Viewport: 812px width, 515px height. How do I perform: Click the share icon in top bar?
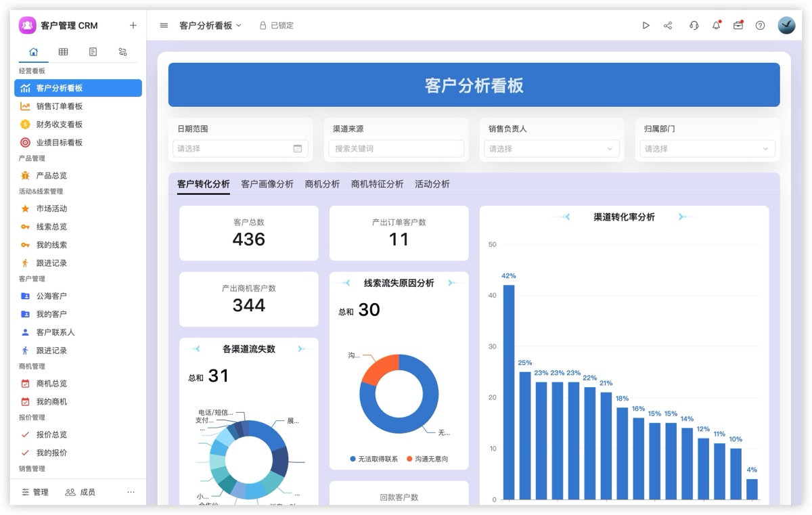(668, 25)
